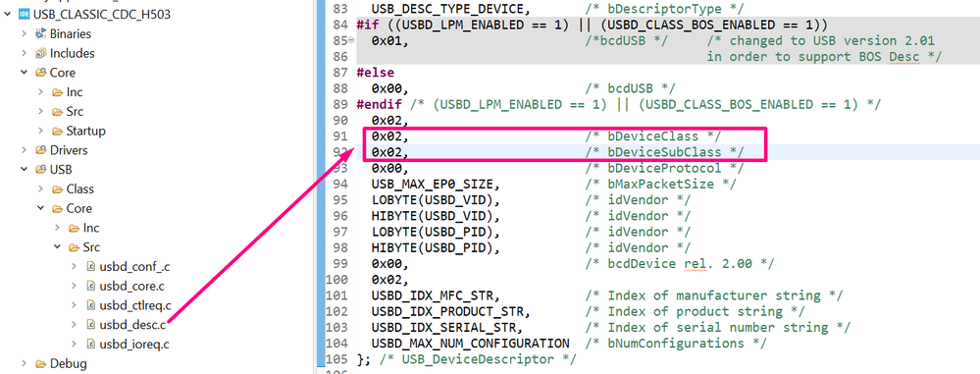
Task: Select usbd_ctlreq.c in the tree
Action: coord(135,305)
